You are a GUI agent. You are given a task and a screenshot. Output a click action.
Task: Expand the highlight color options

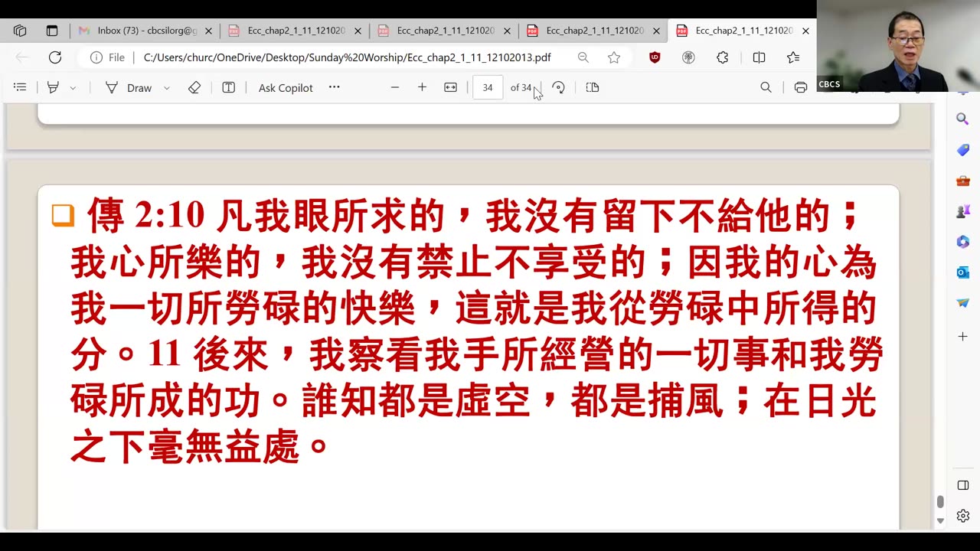pyautogui.click(x=73, y=88)
